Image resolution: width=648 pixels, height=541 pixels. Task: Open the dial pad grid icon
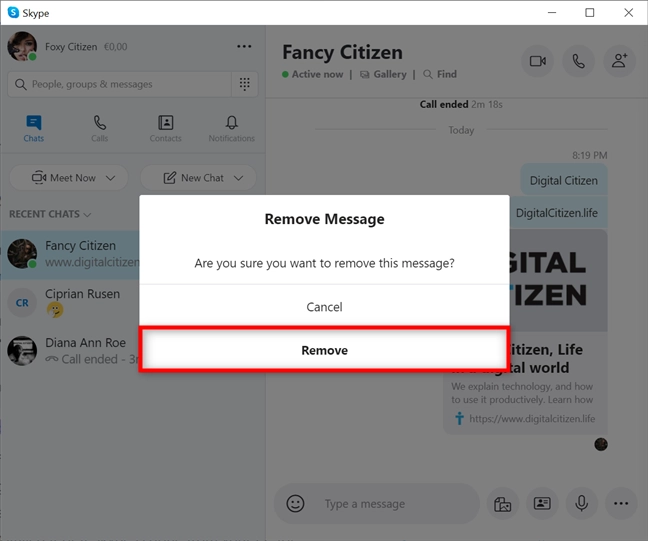[x=245, y=84]
